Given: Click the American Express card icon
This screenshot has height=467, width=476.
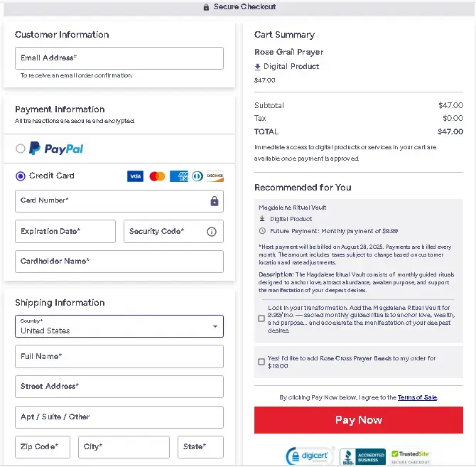Looking at the screenshot, I should pos(178,176).
